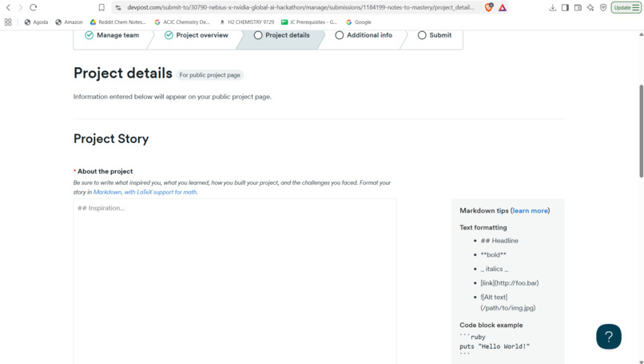Go to the Project overview step
The image size is (644, 364).
click(x=197, y=35)
